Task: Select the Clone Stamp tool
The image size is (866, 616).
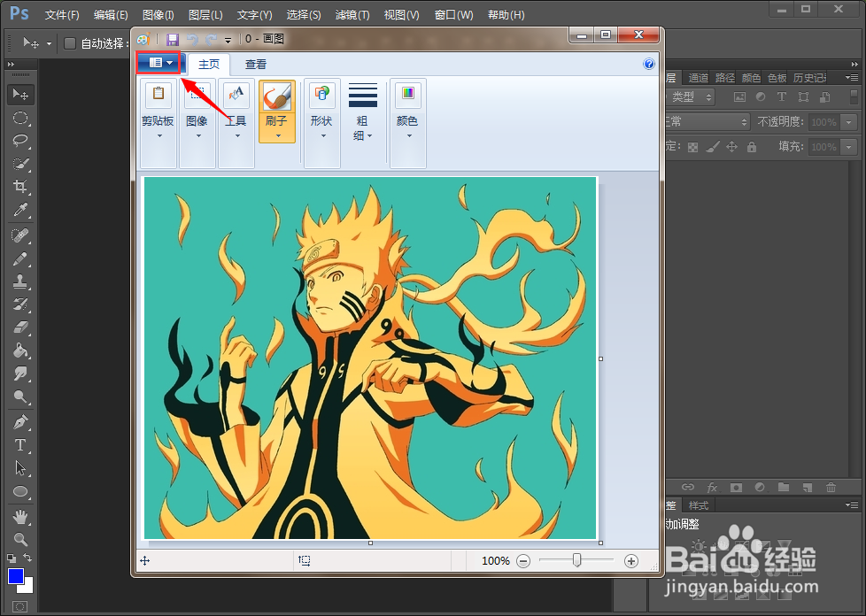Action: pyautogui.click(x=20, y=281)
